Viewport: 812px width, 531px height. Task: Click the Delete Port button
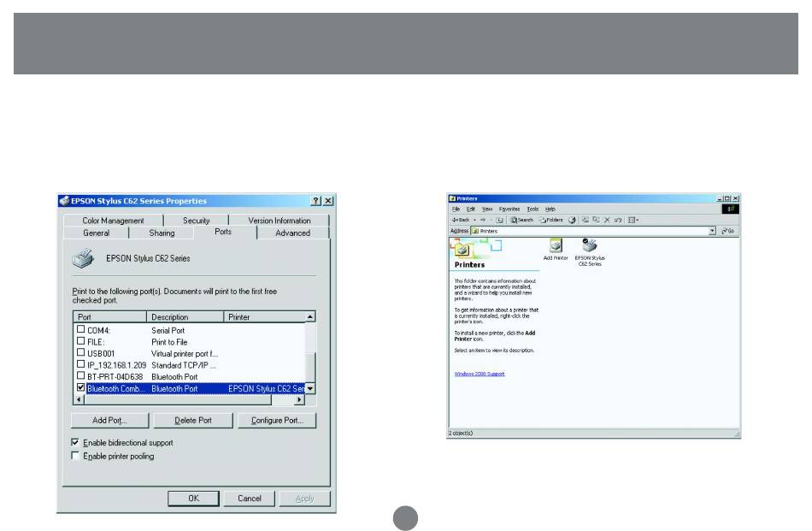tap(193, 420)
